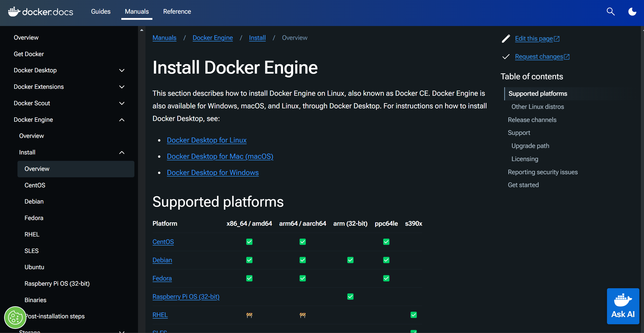Jump to Reporting security issues in contents
This screenshot has height=333, width=644.
[x=543, y=172]
